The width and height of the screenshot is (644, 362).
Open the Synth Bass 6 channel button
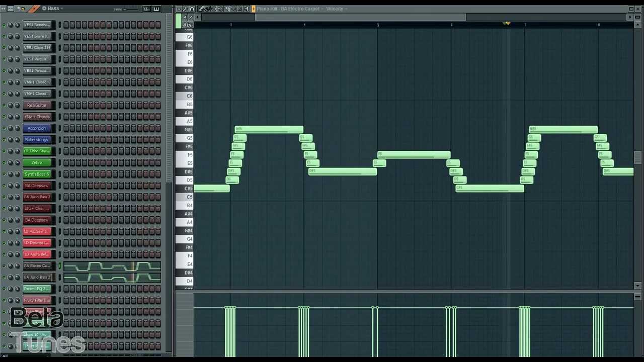[x=37, y=174]
